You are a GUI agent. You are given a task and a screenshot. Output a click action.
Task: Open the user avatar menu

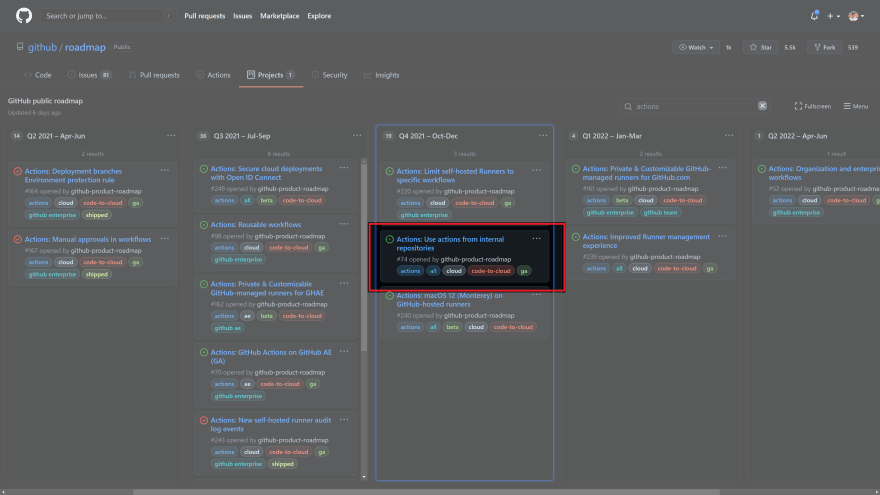click(x=856, y=16)
